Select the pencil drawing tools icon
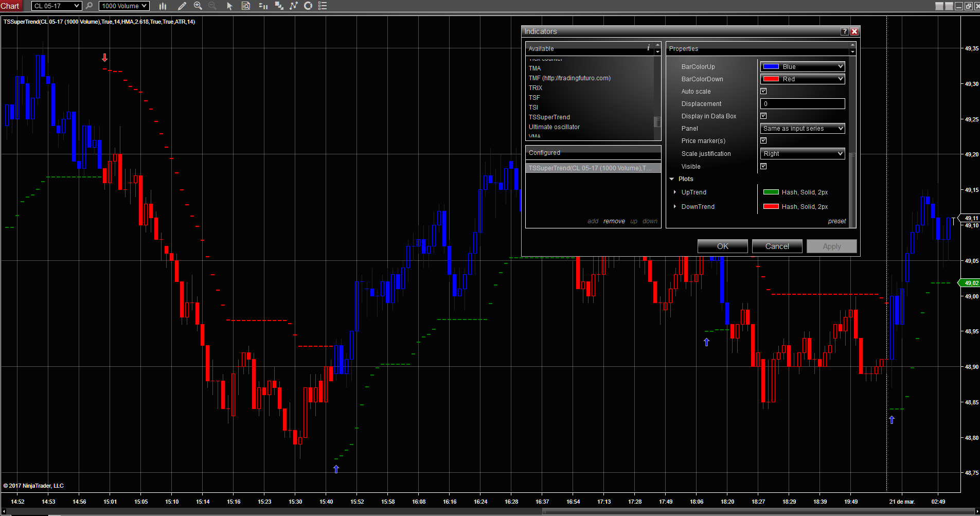Viewport: 980px width, 516px height. tap(182, 6)
